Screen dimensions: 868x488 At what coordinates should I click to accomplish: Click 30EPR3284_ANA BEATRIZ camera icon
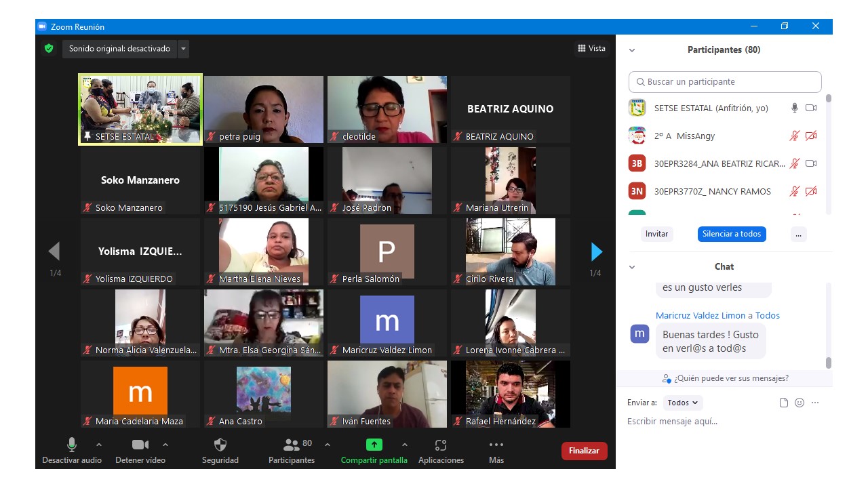[811, 163]
